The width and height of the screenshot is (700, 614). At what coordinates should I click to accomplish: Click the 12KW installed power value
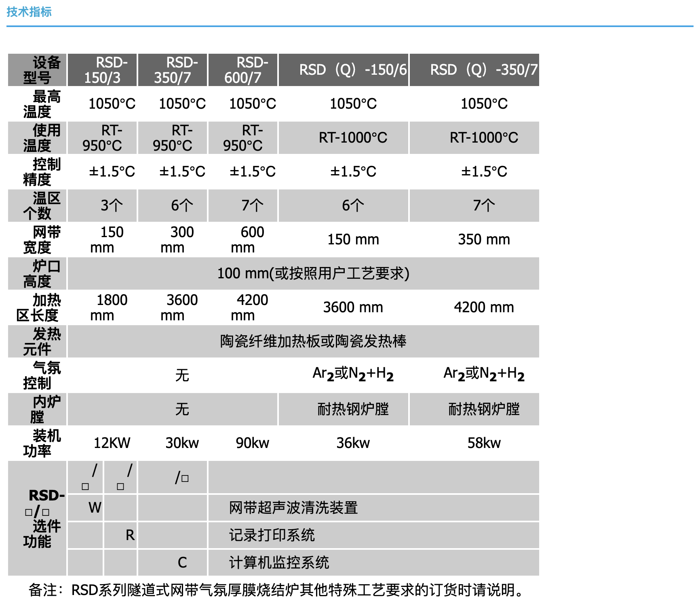[x=112, y=443]
